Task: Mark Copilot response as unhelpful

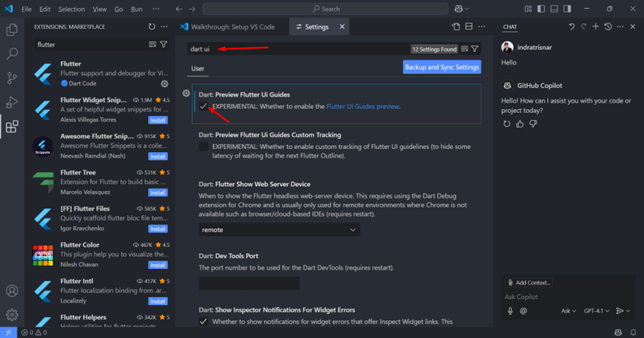Action: [x=533, y=123]
